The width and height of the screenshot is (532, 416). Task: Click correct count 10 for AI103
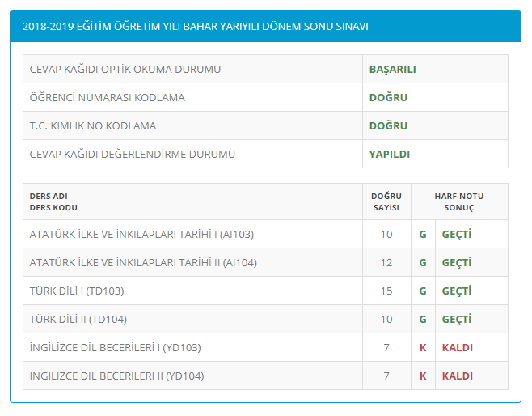[386, 235]
